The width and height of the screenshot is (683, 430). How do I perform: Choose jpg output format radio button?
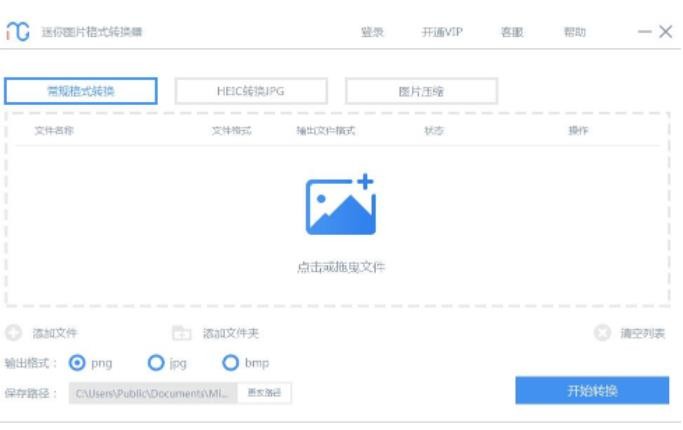click(155, 363)
